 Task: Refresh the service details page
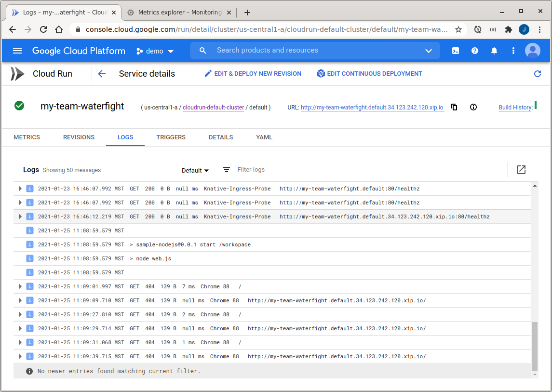coord(538,74)
